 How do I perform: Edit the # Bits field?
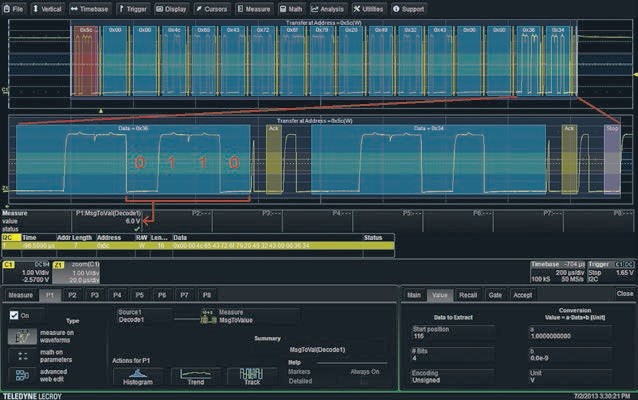[x=452, y=354]
